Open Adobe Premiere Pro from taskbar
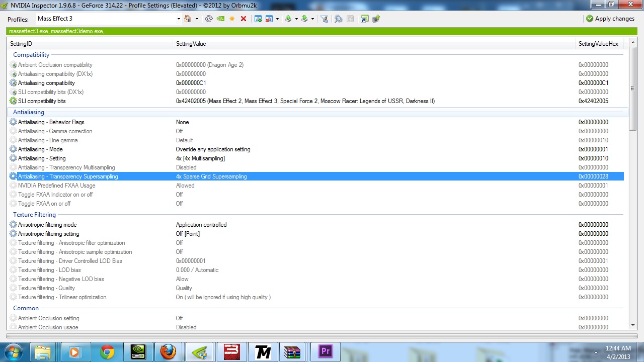Viewport: 644px width, 362px height. tap(325, 352)
